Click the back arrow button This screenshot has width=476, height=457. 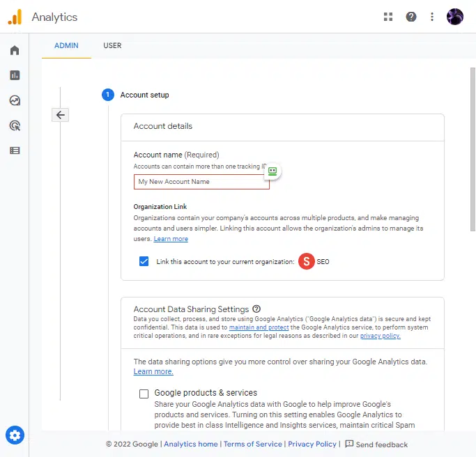pos(60,115)
